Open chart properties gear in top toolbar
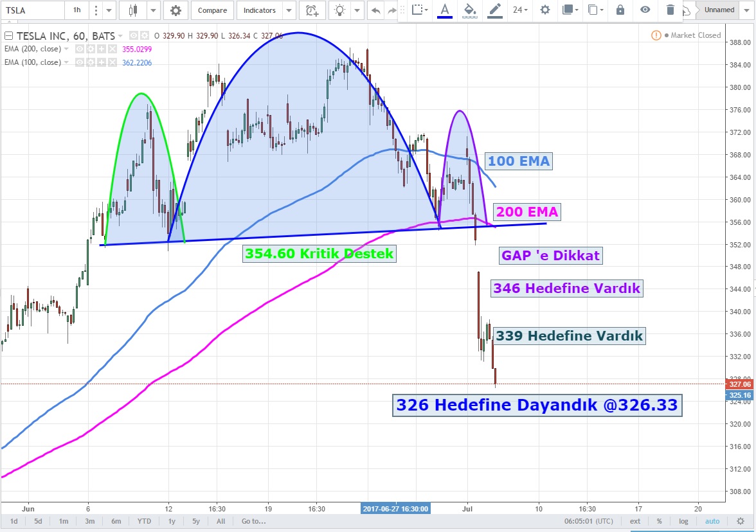The width and height of the screenshot is (756, 532). coord(175,10)
